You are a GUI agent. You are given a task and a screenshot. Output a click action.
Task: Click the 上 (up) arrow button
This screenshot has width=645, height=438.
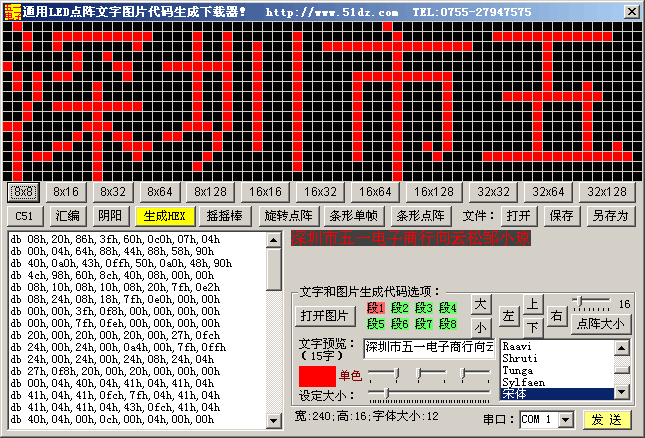[x=534, y=303]
